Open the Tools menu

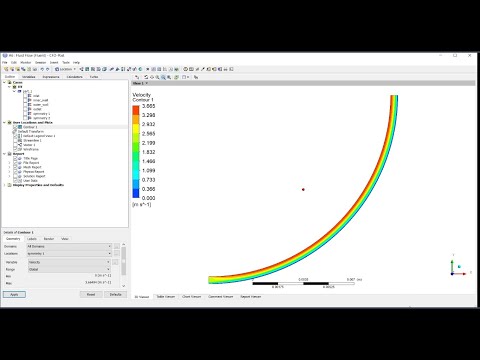[x=66, y=63]
